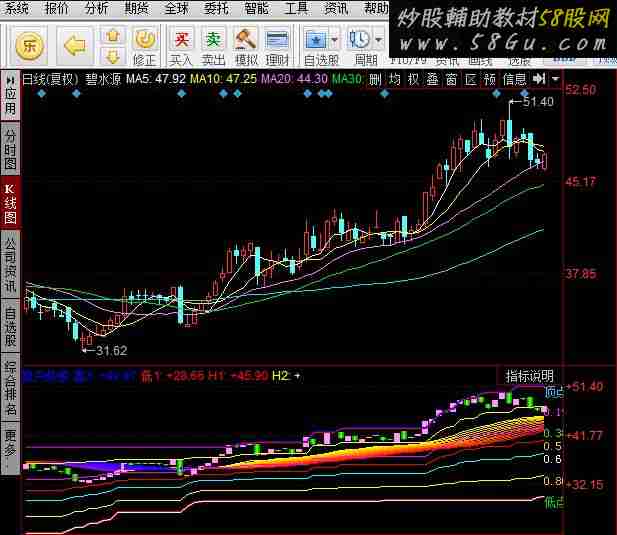Click the 32.15 indicator axis label

(x=585, y=484)
